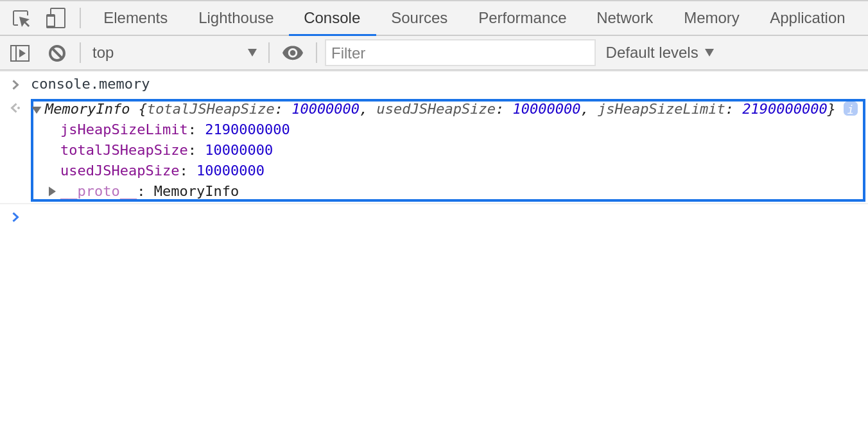Collapse the MemoryInfo object triangle
The image size is (868, 433).
click(x=37, y=109)
